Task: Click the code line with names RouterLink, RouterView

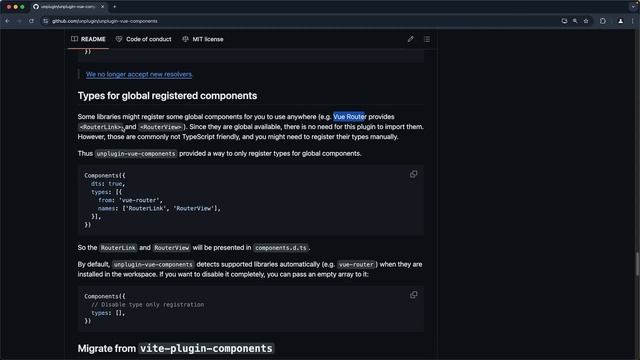Action: pos(159,208)
